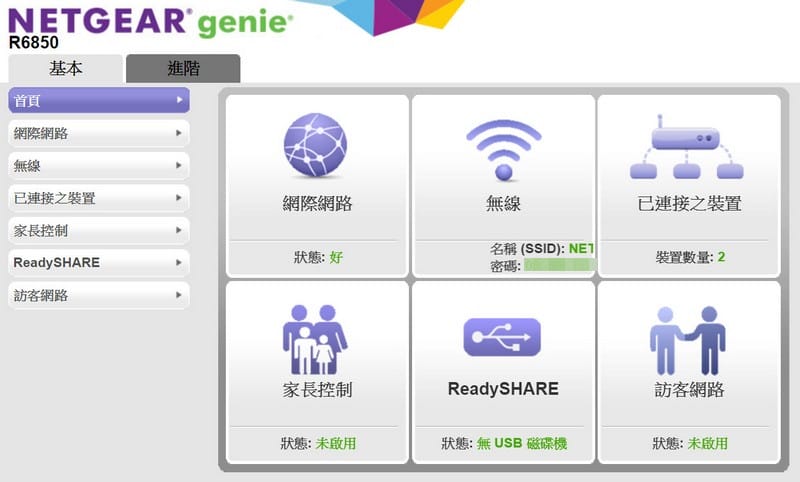
Task: Click arrow on 訪客網路 sidebar button
Action: (179, 295)
